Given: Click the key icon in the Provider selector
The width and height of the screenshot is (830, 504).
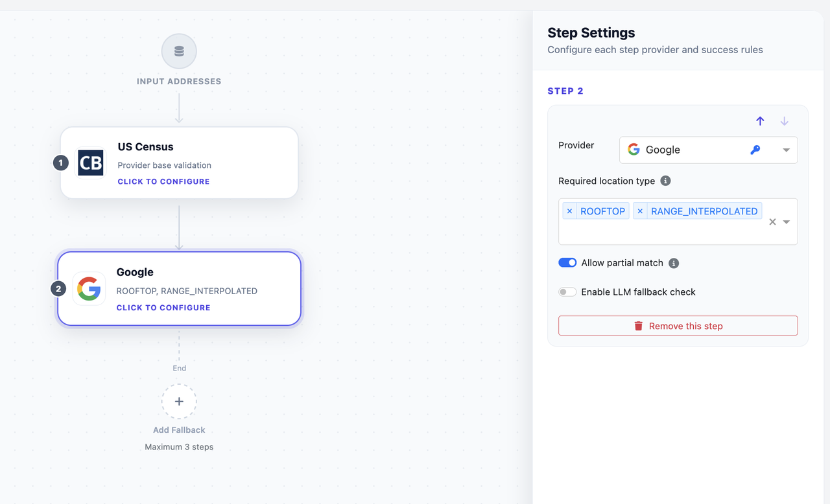Looking at the screenshot, I should 755,150.
